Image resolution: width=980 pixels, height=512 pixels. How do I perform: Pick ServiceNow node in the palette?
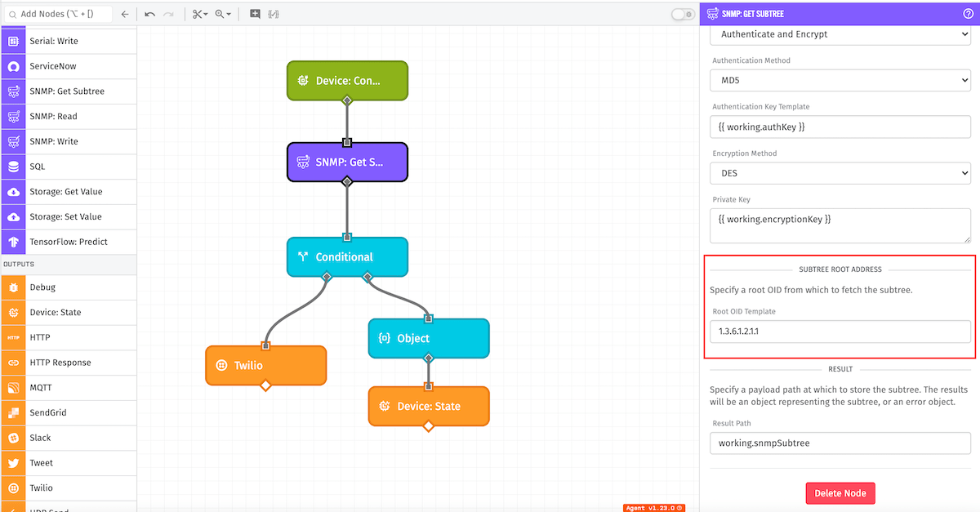pos(69,66)
